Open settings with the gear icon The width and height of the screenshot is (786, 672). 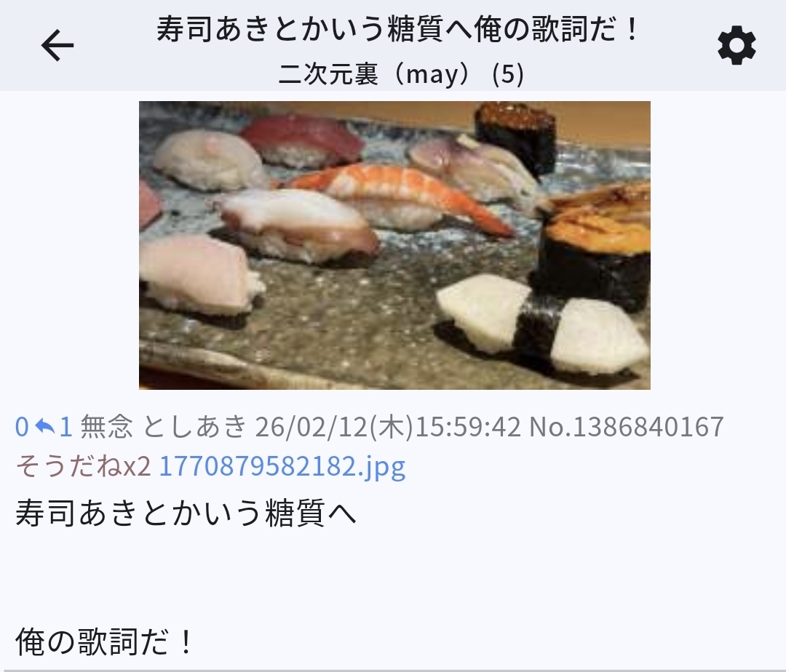tap(737, 46)
